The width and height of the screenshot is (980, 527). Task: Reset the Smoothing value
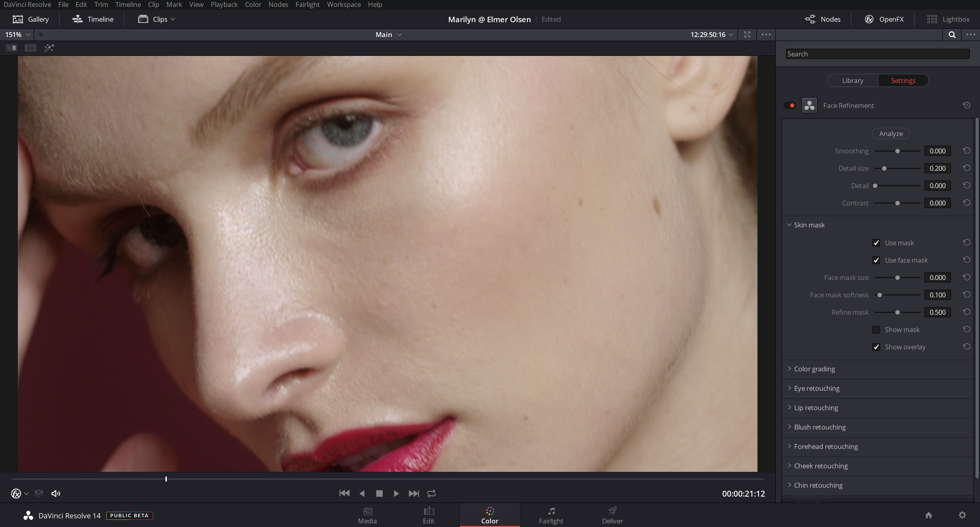(x=966, y=151)
